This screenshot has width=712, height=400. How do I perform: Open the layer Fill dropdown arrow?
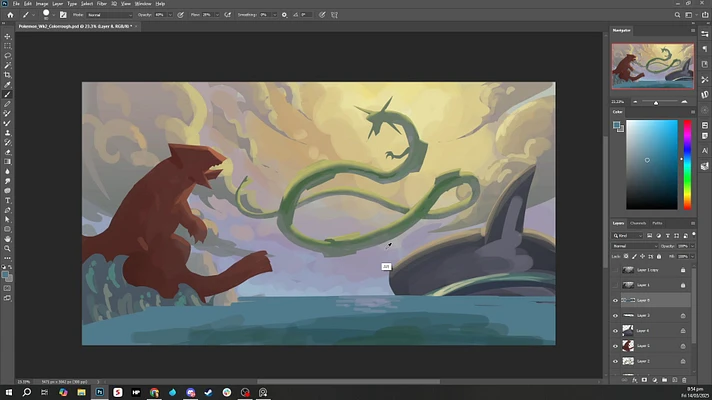[692, 257]
